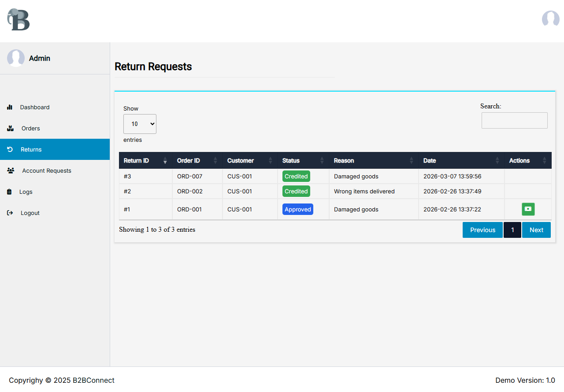Click the Admin username label
The height and width of the screenshot is (392, 564).
pos(40,58)
